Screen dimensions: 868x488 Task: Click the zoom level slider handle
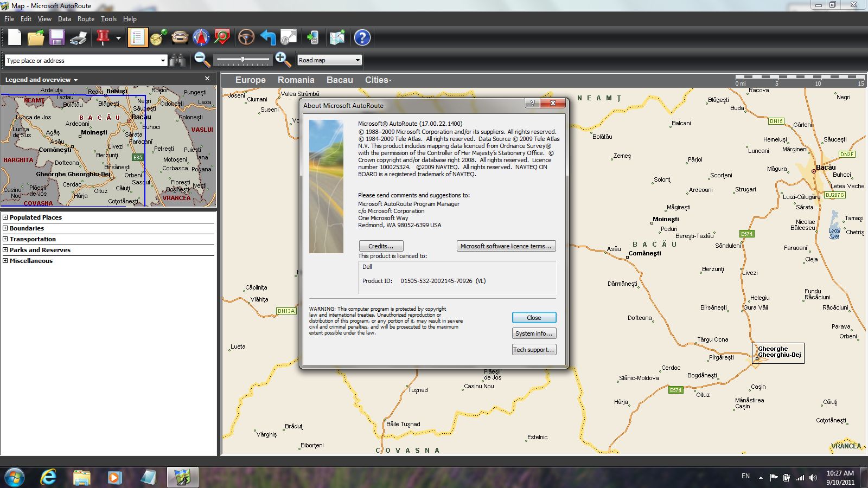click(242, 59)
